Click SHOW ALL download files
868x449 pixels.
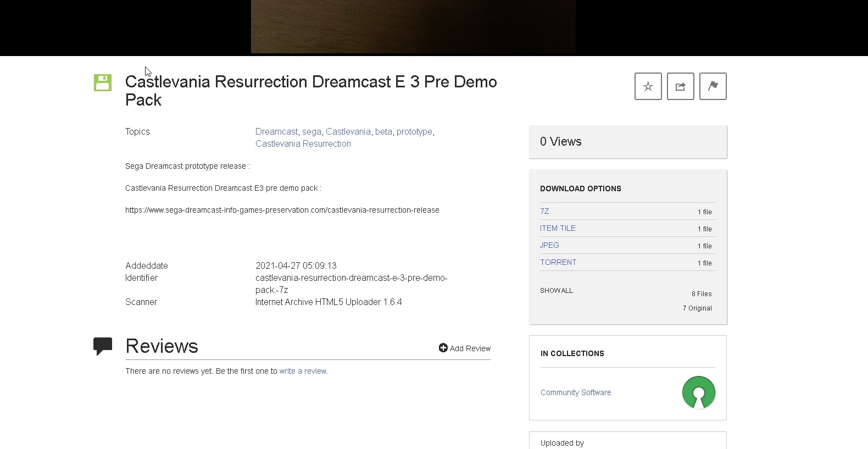click(557, 290)
